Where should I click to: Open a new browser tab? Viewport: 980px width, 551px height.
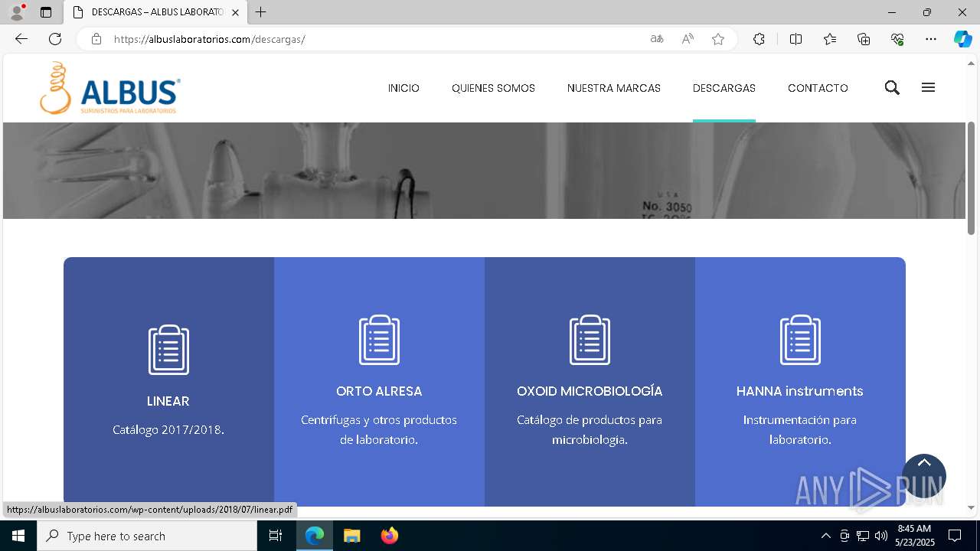pos(261,12)
